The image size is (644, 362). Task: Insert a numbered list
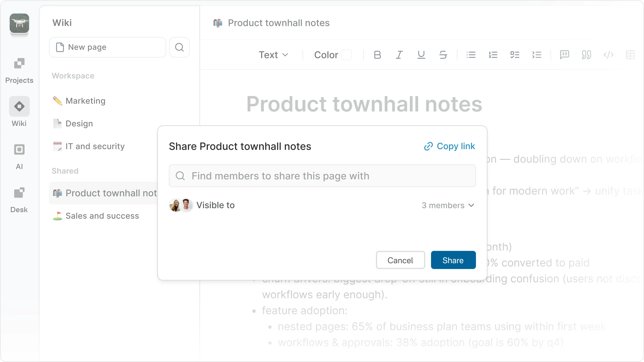coord(493,55)
